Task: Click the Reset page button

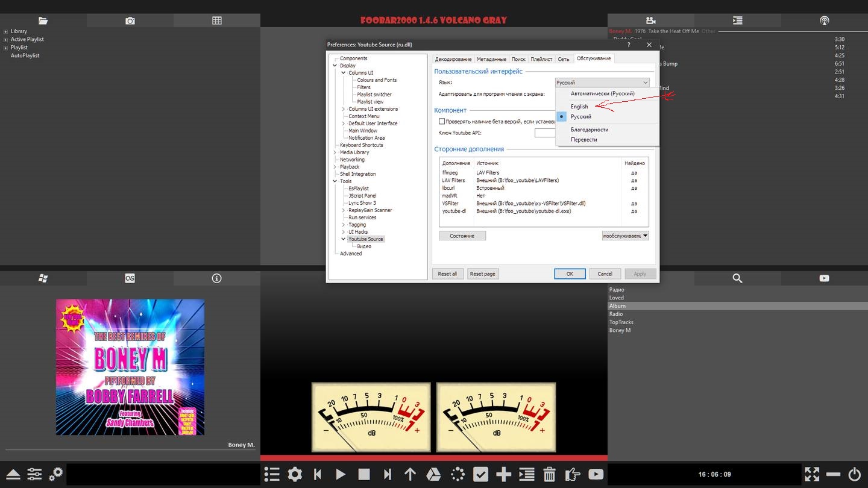Action: (x=482, y=274)
